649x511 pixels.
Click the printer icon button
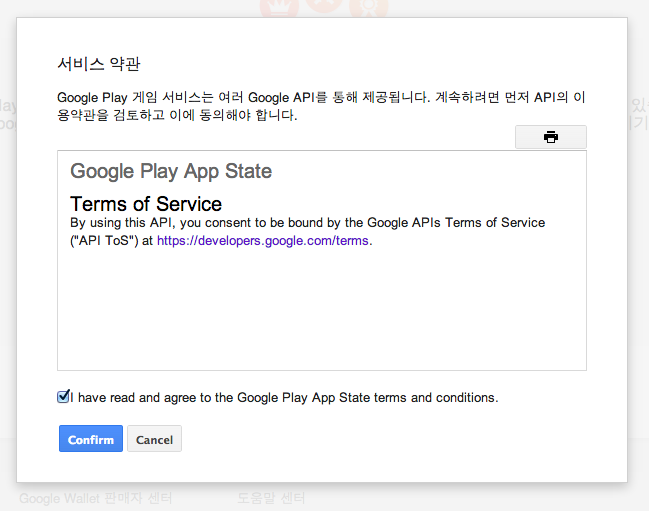(x=550, y=137)
